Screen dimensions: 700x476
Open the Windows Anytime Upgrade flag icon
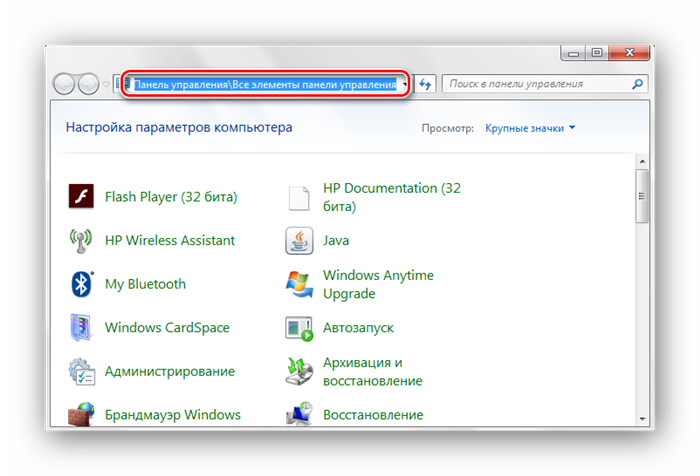299,284
